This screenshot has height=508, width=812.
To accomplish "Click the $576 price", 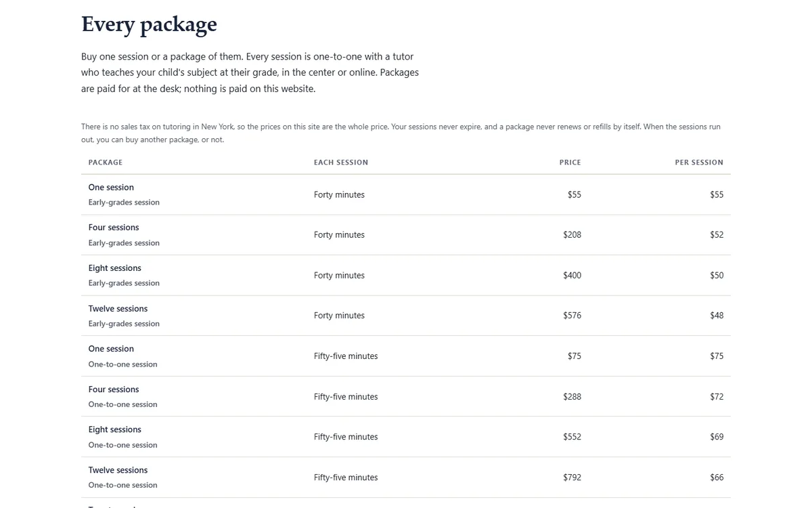I will (572, 316).
